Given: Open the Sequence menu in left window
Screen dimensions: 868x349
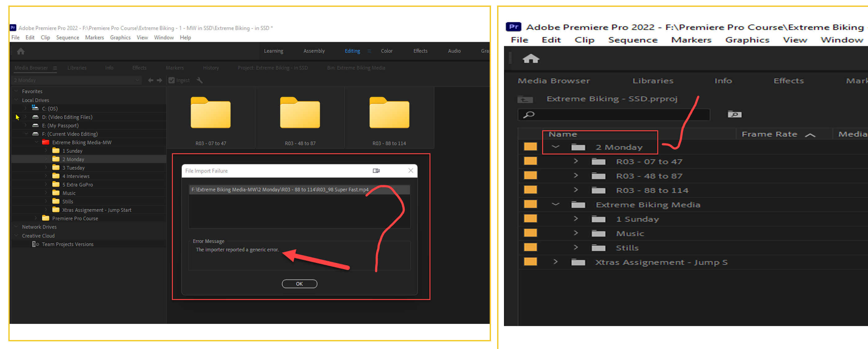Looking at the screenshot, I should [67, 38].
